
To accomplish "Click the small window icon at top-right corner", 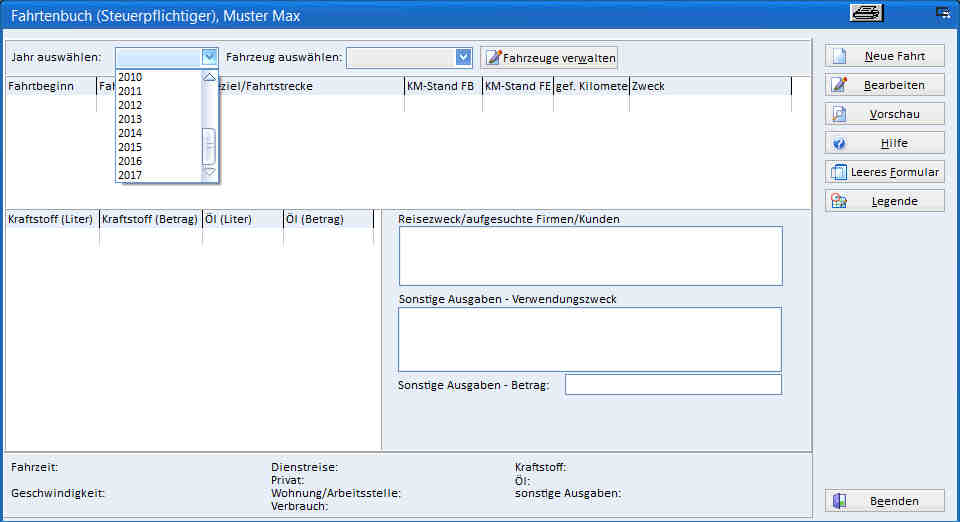I will coord(942,14).
